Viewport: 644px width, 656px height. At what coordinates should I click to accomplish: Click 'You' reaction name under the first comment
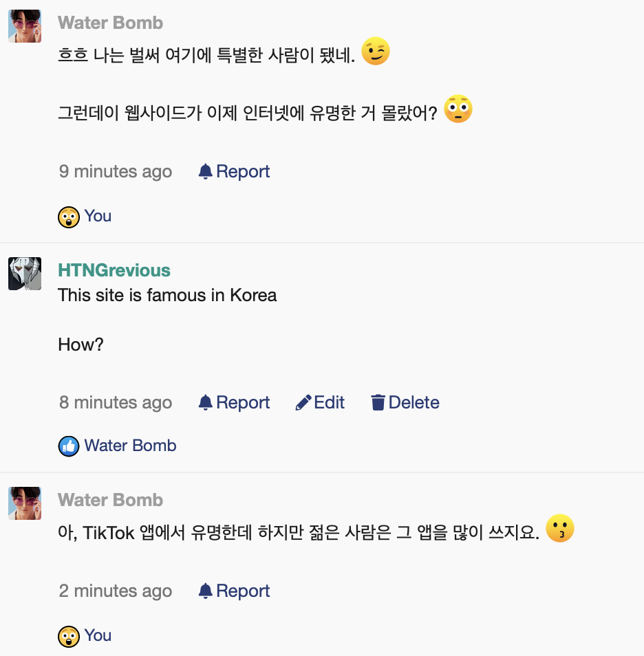(x=98, y=216)
